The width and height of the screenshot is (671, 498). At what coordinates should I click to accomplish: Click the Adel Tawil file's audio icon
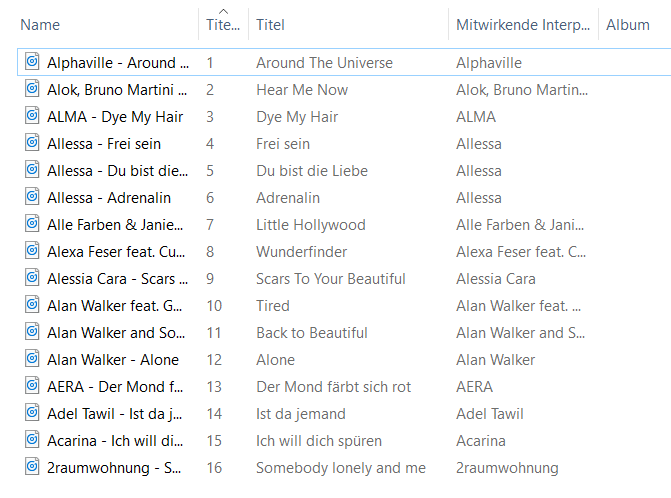32,413
